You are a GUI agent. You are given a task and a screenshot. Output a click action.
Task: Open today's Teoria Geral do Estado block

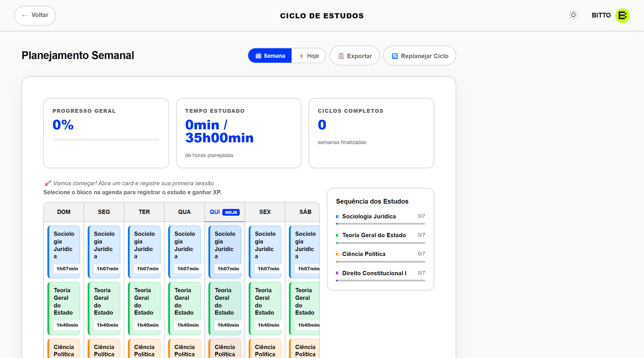click(225, 309)
